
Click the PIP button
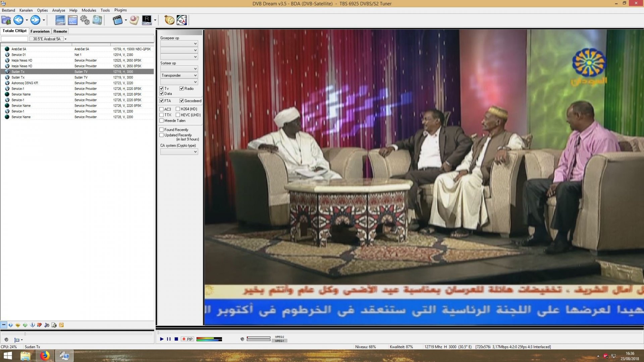click(x=187, y=339)
